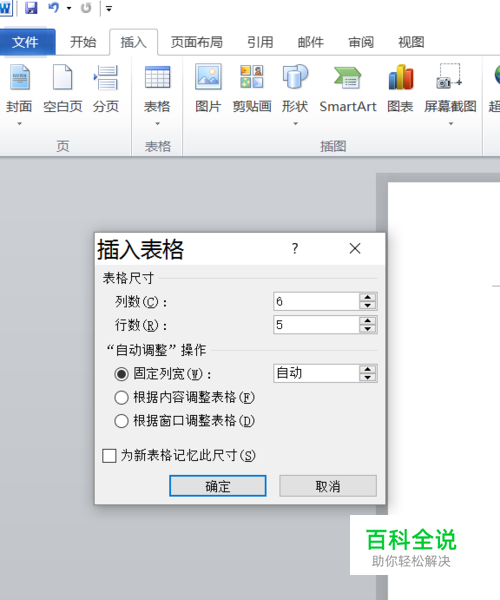Open the 引用 tab

click(260, 42)
